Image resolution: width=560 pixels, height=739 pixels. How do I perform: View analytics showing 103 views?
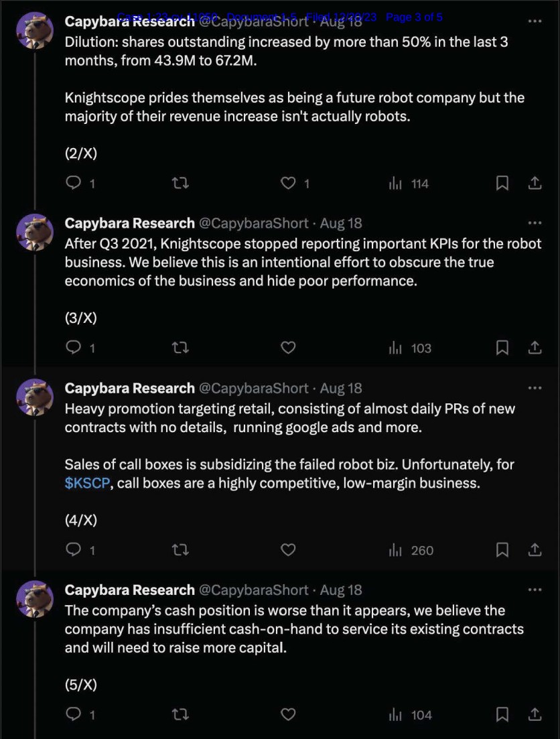(x=411, y=348)
